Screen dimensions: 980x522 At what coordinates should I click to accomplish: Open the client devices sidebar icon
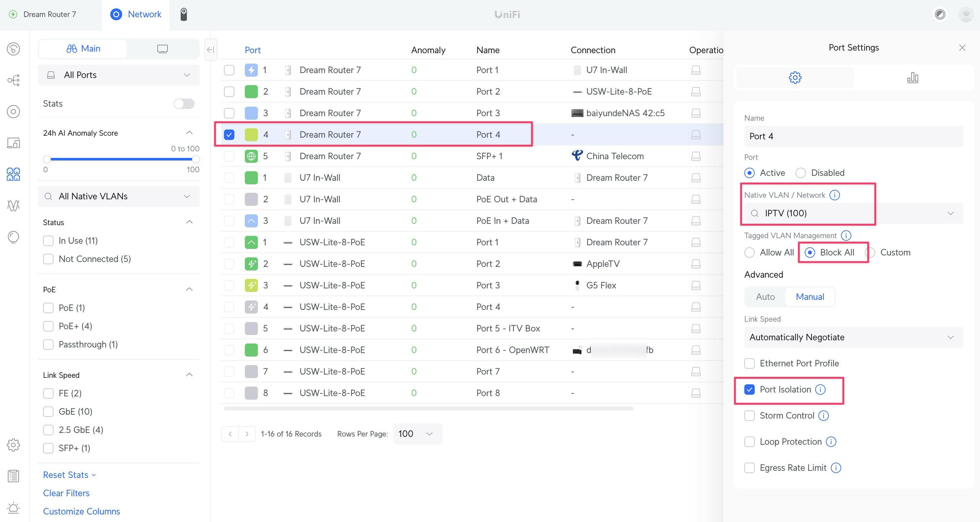(x=13, y=143)
